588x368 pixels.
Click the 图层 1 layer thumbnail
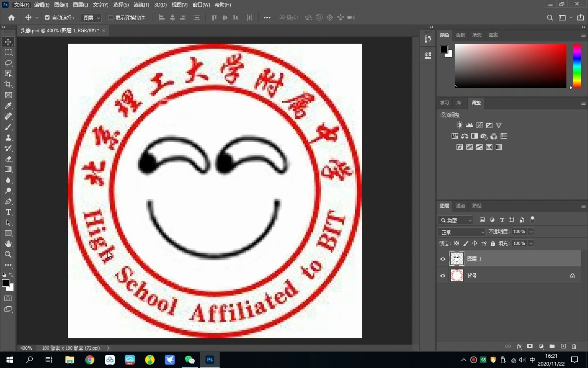tap(457, 259)
